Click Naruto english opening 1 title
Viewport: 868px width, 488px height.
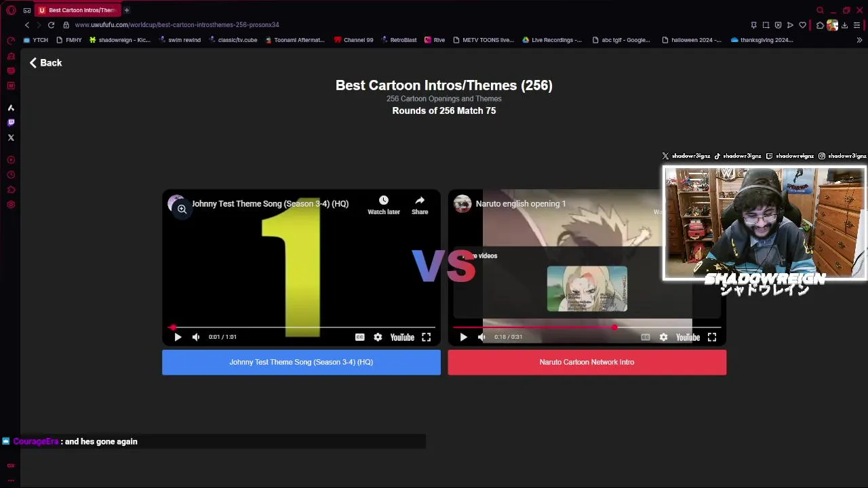click(x=521, y=203)
